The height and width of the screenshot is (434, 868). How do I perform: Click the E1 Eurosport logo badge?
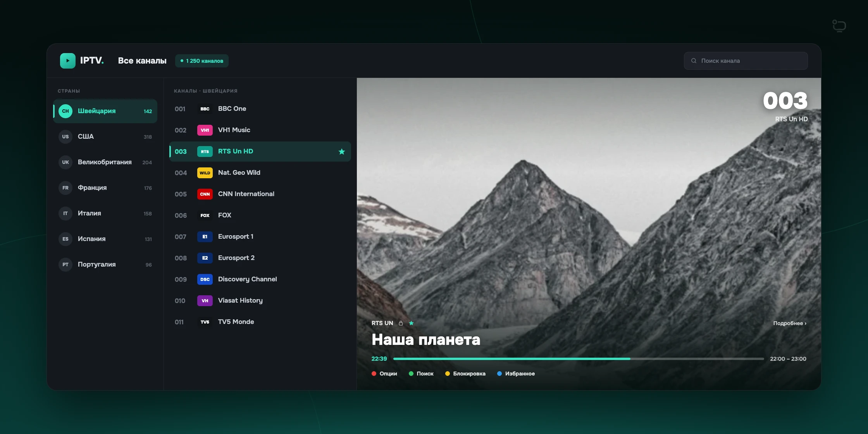pos(205,237)
